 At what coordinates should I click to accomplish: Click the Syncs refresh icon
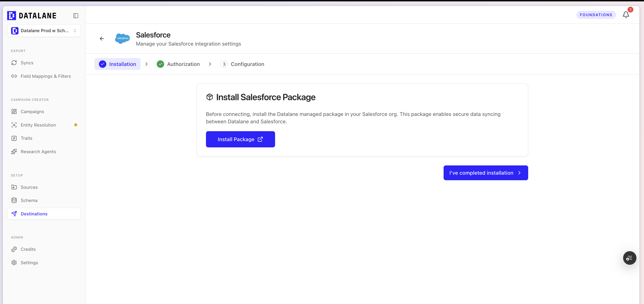tap(14, 62)
